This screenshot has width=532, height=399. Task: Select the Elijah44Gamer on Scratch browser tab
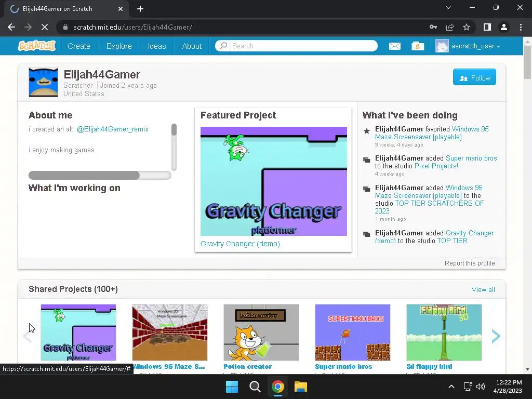66,9
